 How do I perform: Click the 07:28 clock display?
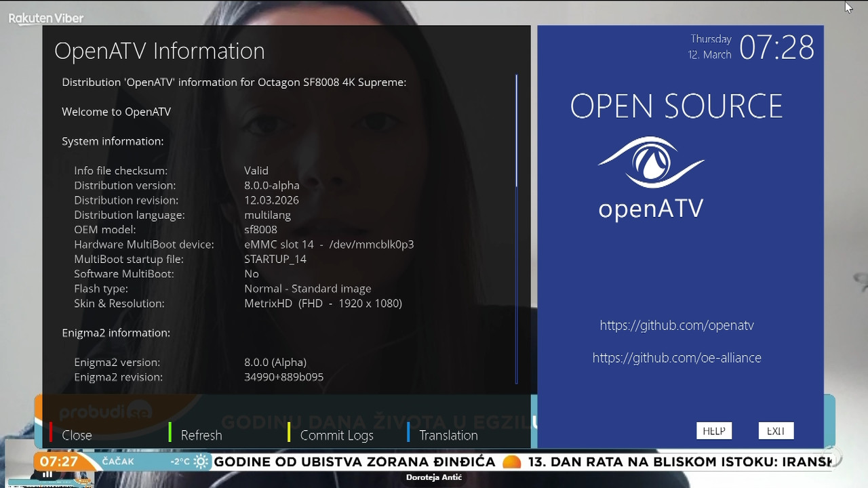(776, 48)
